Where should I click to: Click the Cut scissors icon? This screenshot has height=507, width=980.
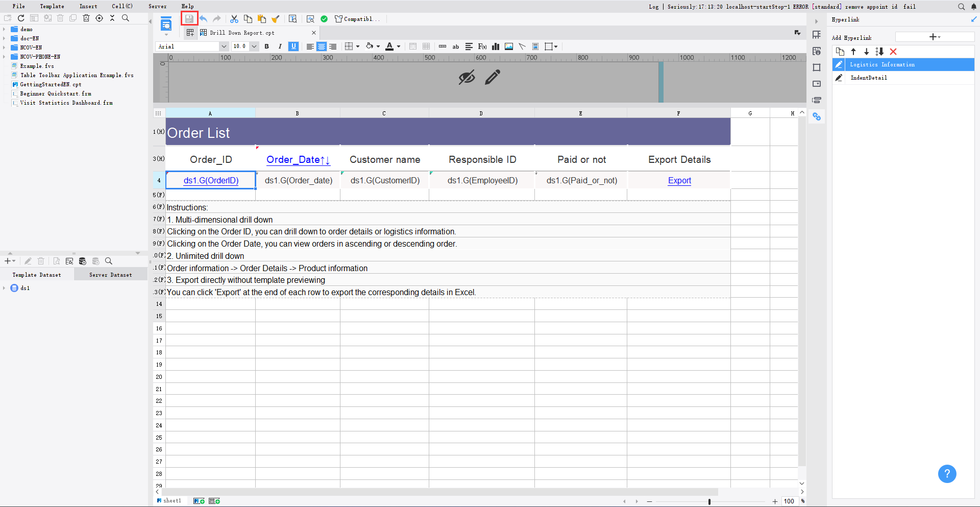(234, 19)
